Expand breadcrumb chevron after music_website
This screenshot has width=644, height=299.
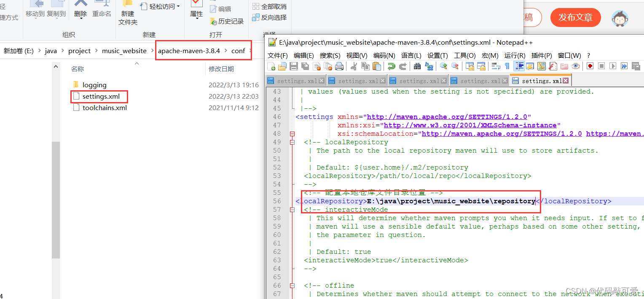[x=152, y=51]
